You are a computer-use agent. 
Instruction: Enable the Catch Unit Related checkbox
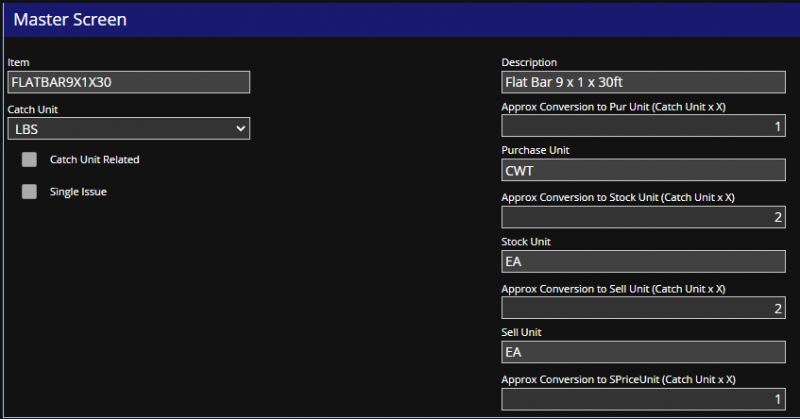click(x=29, y=159)
